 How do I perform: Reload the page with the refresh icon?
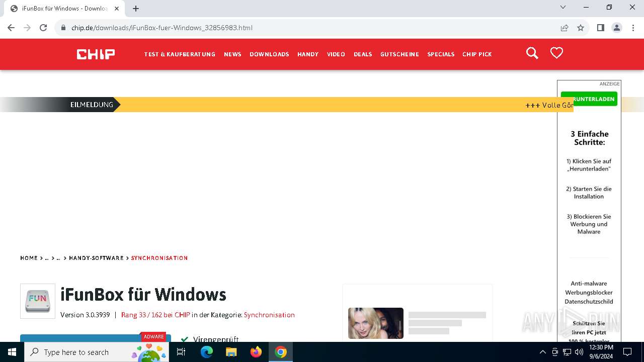click(43, 28)
